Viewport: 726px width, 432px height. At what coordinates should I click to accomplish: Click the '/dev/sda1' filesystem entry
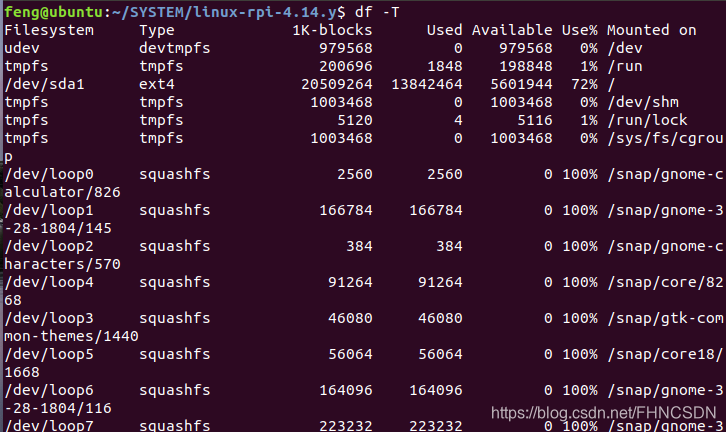(x=44, y=85)
